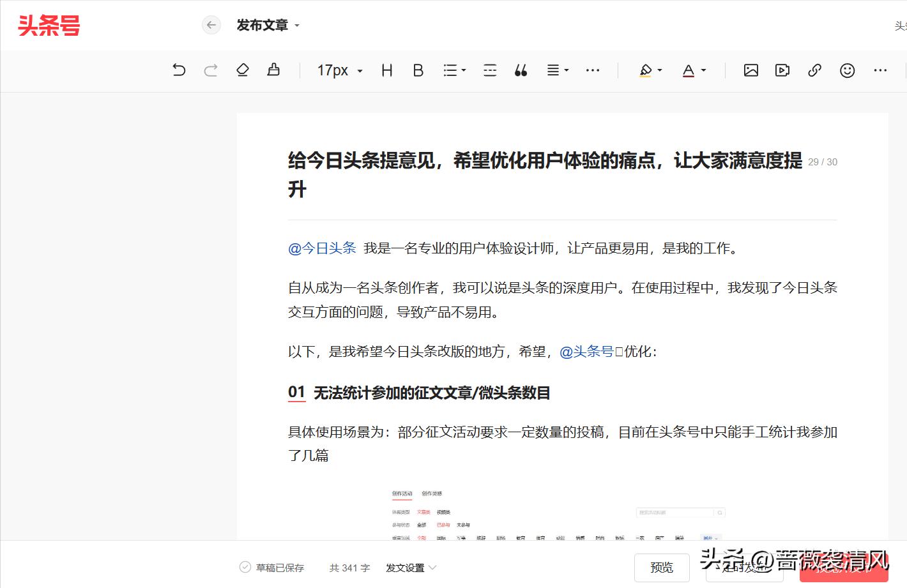Screen dimensions: 907x588
Task: Insert a blockquote
Action: tap(521, 70)
